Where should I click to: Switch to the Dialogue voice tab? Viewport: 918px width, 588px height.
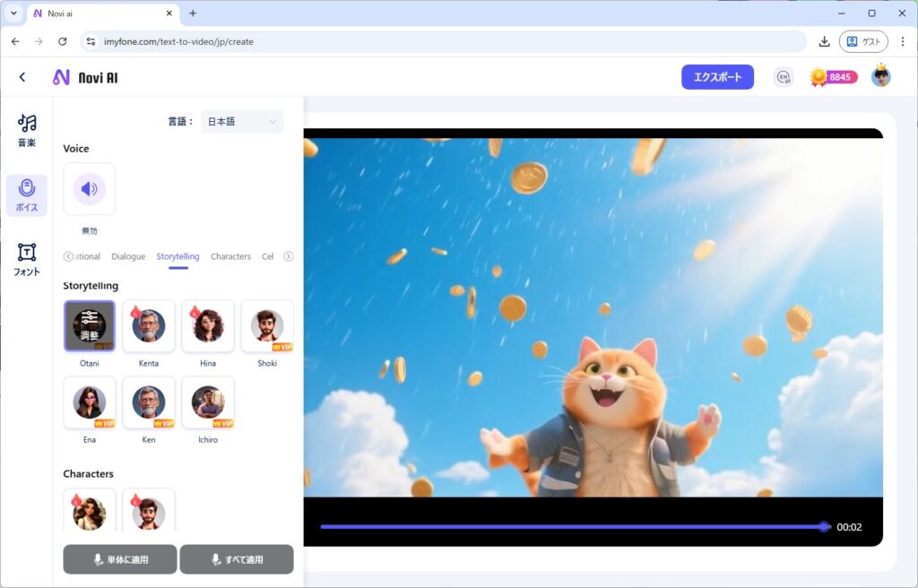[x=128, y=256]
